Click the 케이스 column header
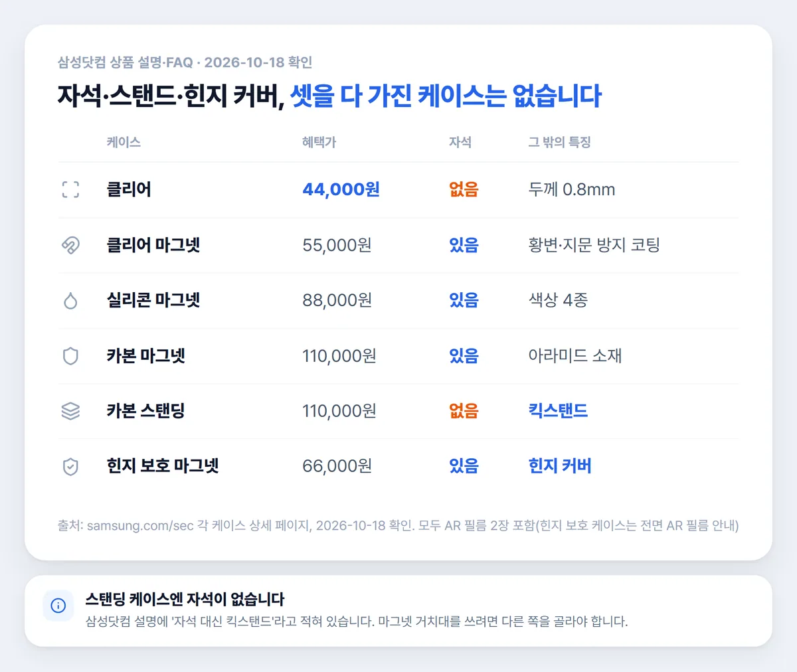797x672 pixels. tap(124, 142)
